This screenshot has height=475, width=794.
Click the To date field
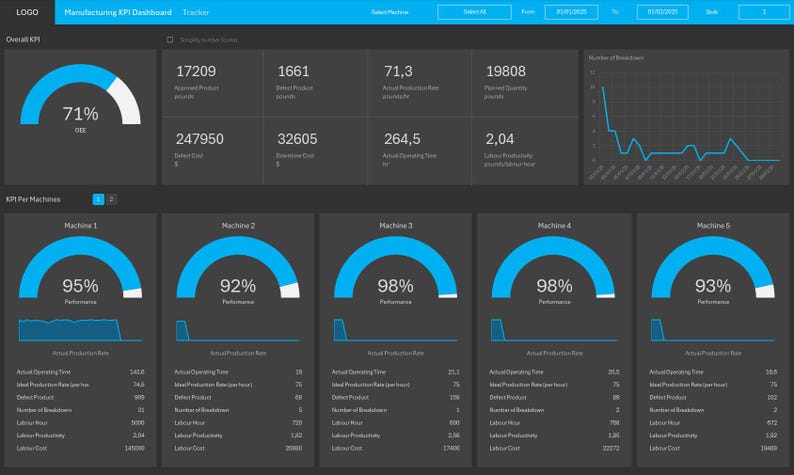coord(662,12)
